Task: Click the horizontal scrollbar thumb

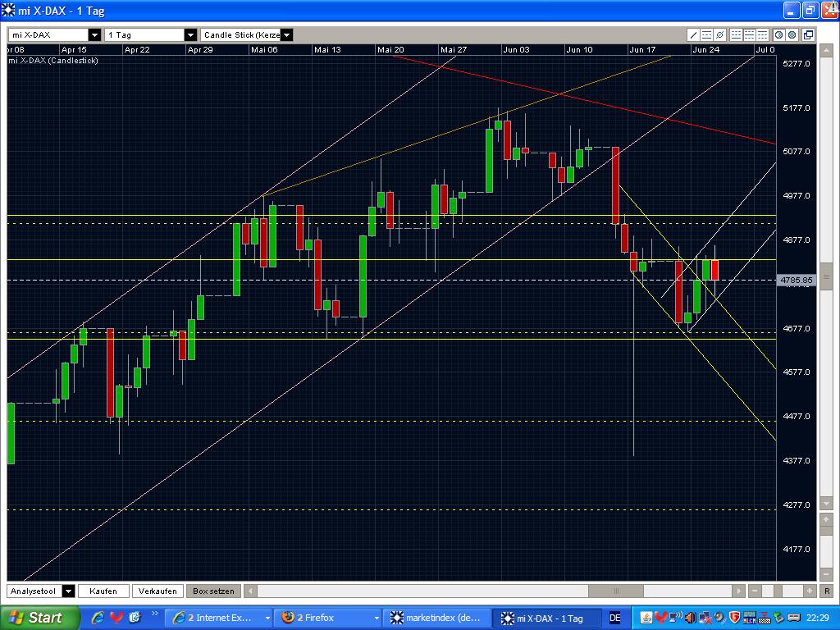Action: coord(616,591)
